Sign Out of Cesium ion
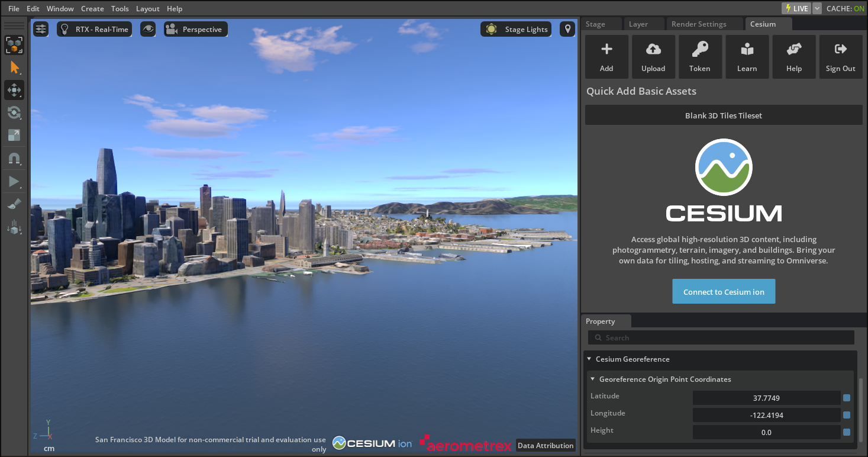Image resolution: width=868 pixels, height=457 pixels. pyautogui.click(x=841, y=56)
